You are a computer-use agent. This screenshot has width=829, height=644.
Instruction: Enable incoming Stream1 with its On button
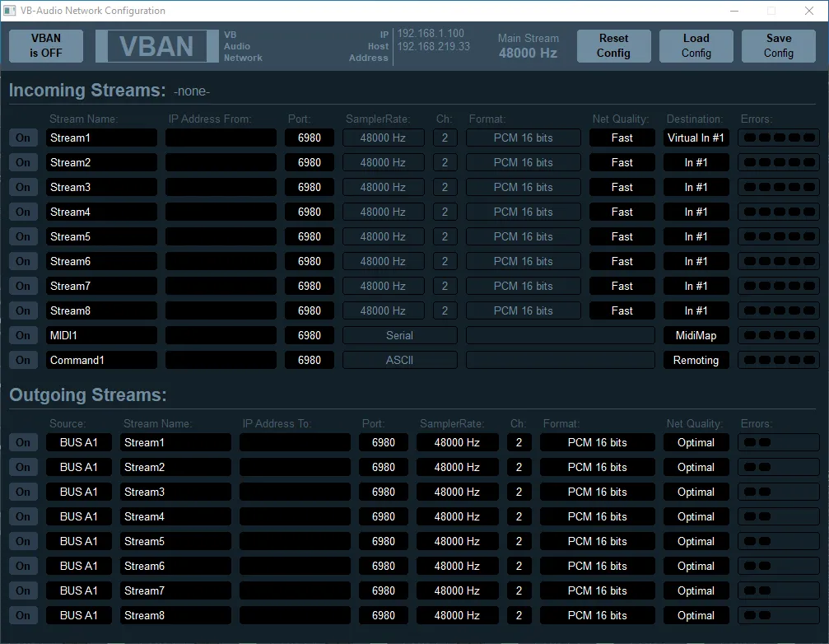23,138
